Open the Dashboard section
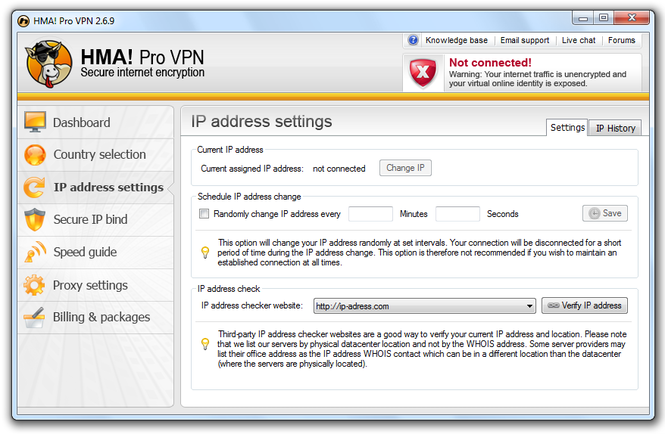This screenshot has width=665, height=434. [96, 122]
